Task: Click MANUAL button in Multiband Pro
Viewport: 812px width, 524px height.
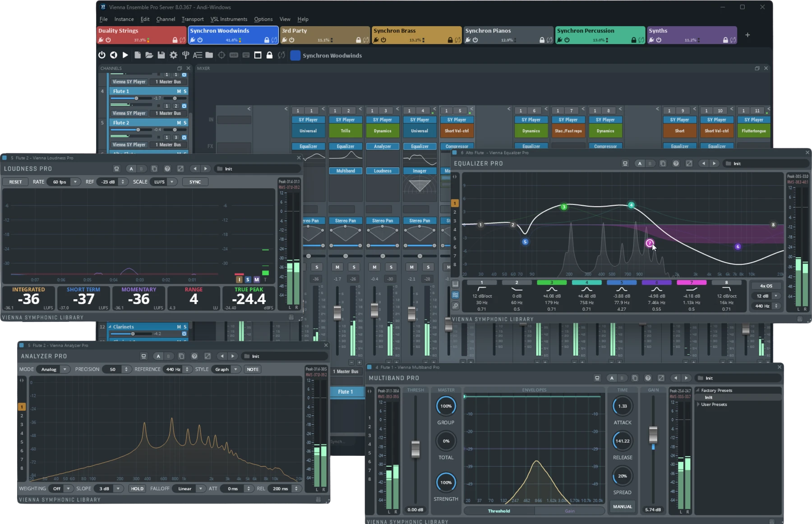Action: pos(622,506)
